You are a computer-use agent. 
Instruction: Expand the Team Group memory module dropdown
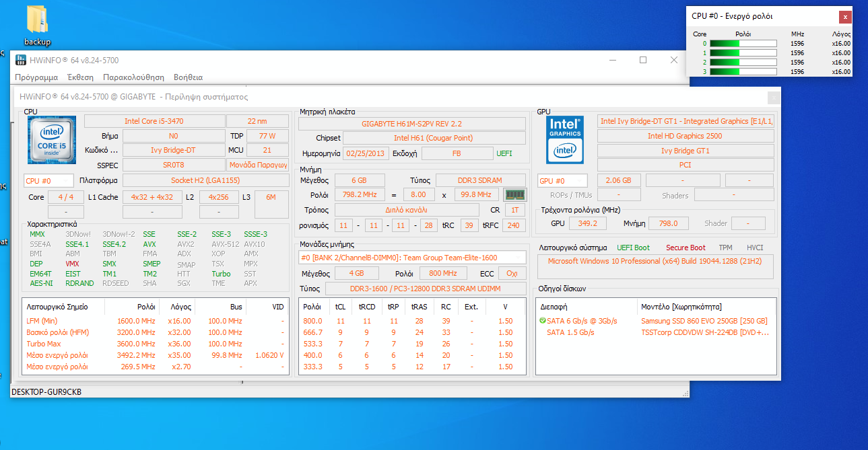tap(412, 258)
